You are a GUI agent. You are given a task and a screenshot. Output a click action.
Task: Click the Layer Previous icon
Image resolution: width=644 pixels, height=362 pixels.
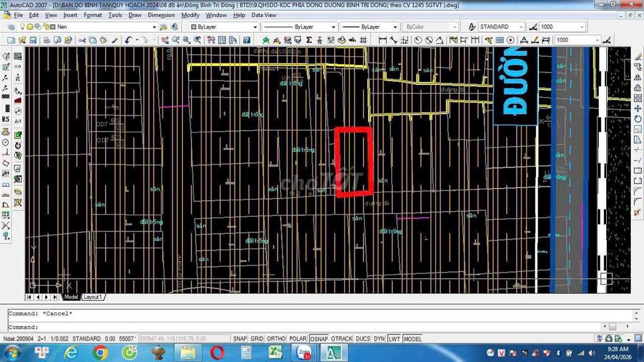pyautogui.click(x=175, y=26)
